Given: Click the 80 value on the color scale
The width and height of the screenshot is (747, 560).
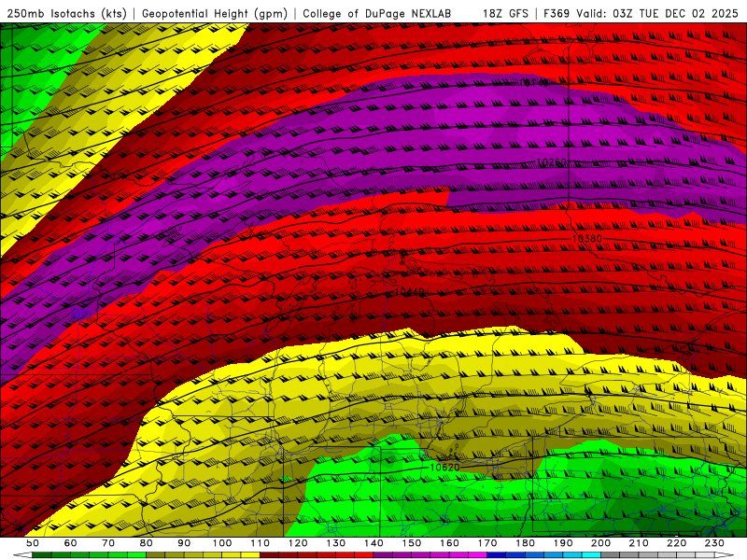Looking at the screenshot, I should coord(146,543).
